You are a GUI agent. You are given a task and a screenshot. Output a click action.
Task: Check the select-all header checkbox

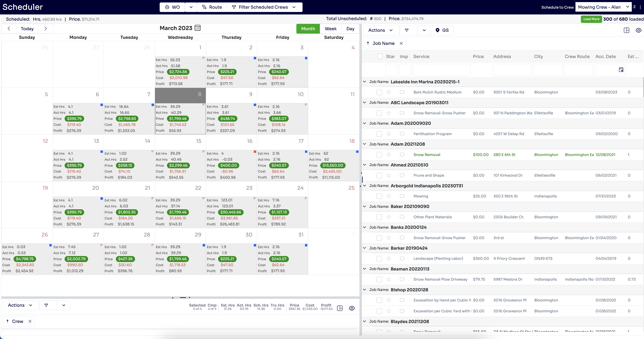[x=380, y=56]
